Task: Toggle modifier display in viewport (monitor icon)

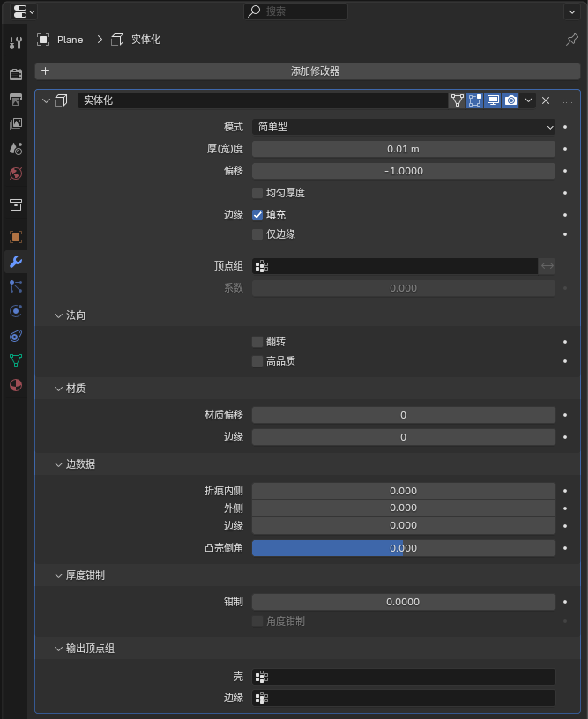Action: [x=493, y=100]
